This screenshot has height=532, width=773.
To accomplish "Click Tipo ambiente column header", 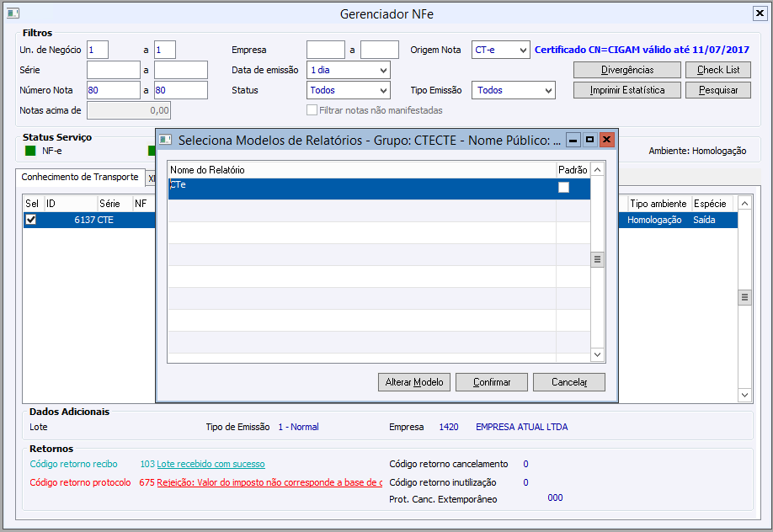I will (658, 204).
